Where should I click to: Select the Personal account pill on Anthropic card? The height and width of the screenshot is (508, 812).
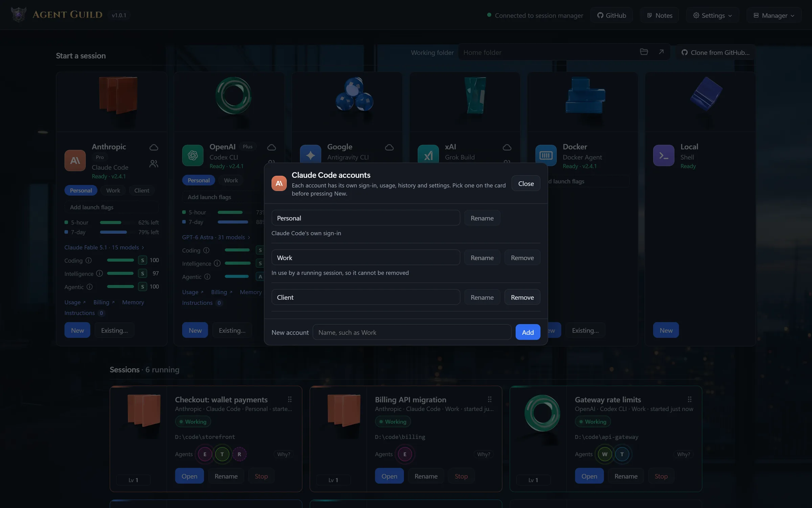point(81,190)
